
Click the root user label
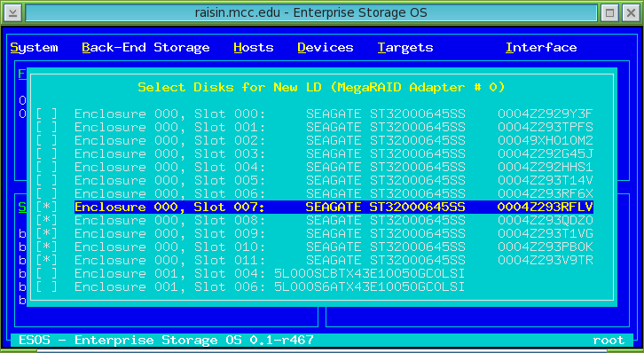609,340
